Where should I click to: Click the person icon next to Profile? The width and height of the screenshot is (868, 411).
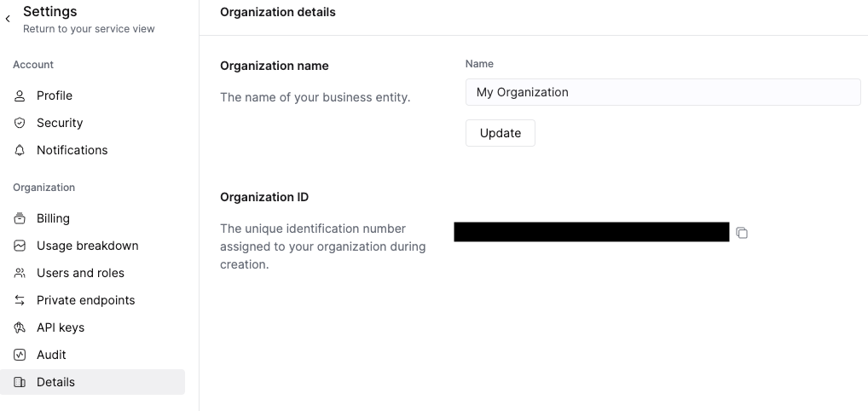coord(20,96)
